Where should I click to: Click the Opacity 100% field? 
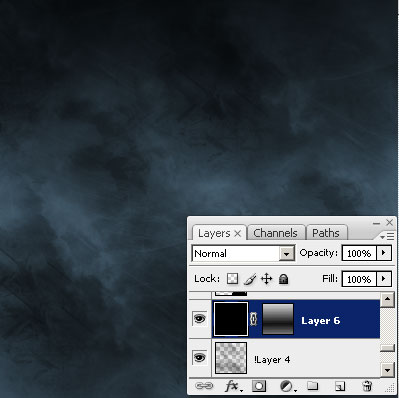(359, 253)
